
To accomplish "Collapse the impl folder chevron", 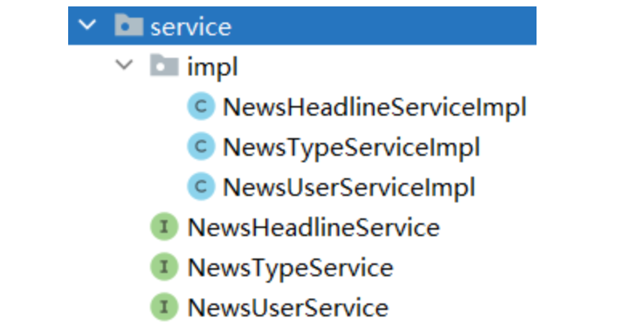I will (x=124, y=65).
